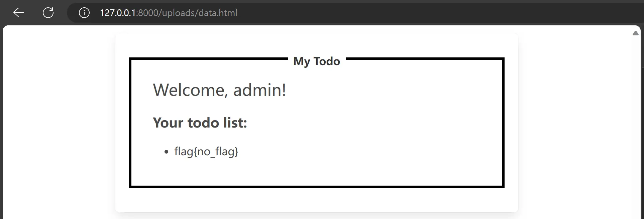Click the uploads segment of the URL

click(178, 13)
